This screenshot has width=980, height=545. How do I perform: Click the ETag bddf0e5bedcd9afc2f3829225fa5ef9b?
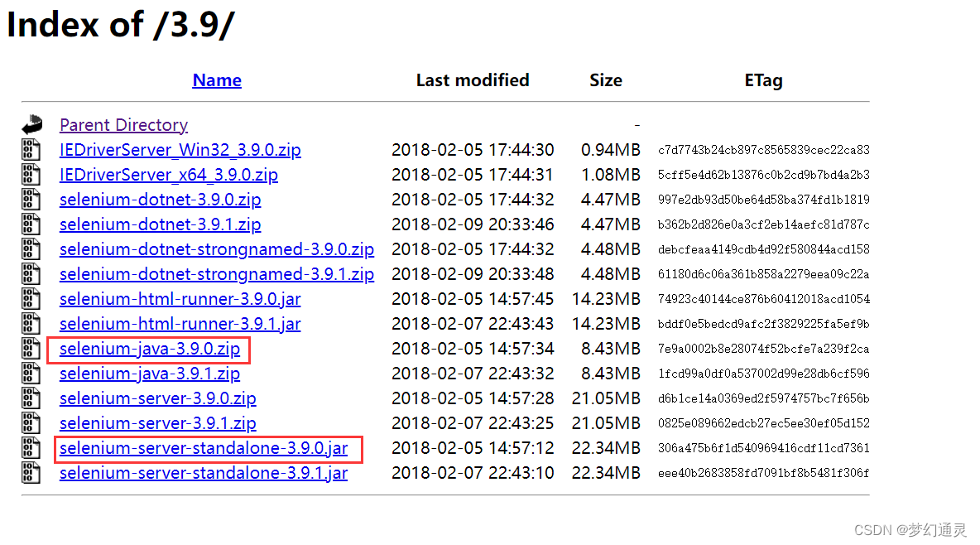point(764,324)
